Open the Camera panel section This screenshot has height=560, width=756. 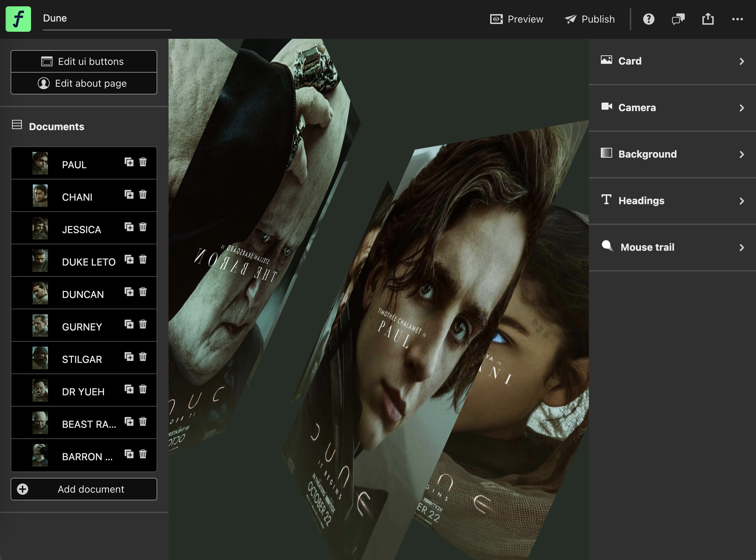pos(672,108)
